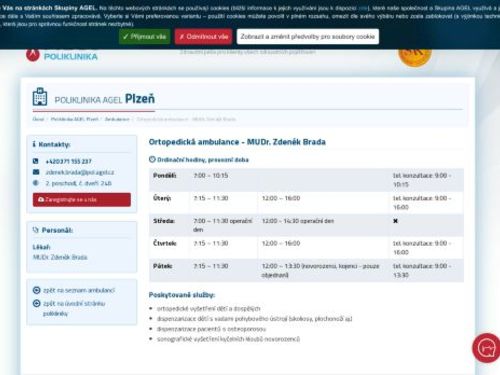The height and width of the screenshot is (375, 500).
Task: Click the chat bubble icon
Action: (487, 348)
